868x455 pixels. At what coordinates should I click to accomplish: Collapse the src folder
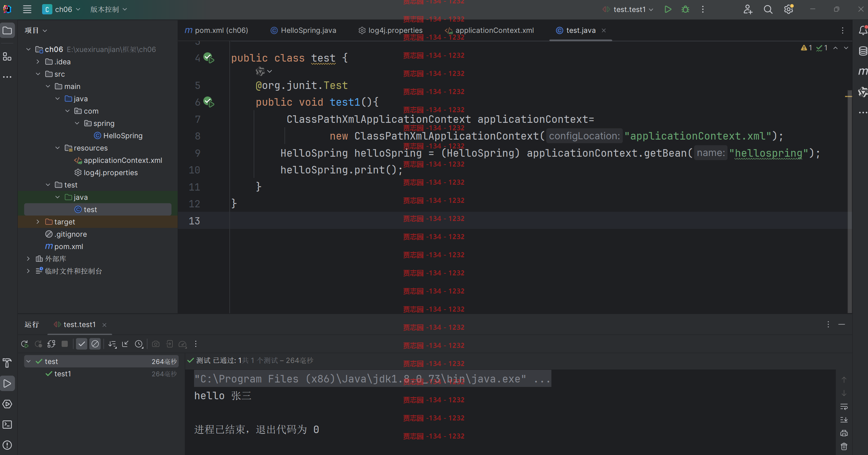[38, 74]
